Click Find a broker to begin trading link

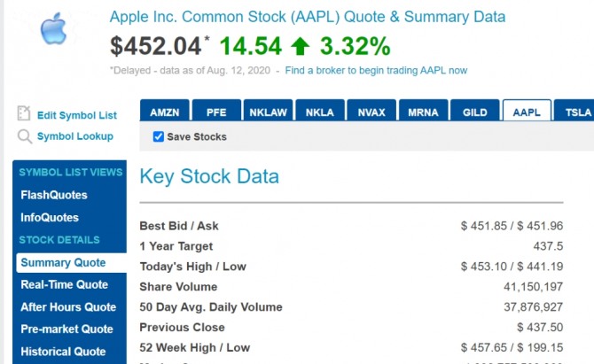tap(376, 70)
